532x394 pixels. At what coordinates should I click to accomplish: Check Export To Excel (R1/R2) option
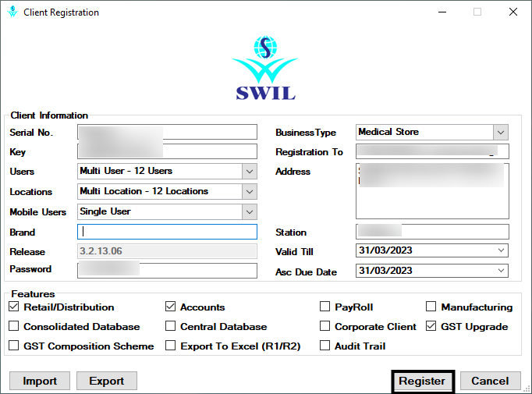pyautogui.click(x=170, y=346)
